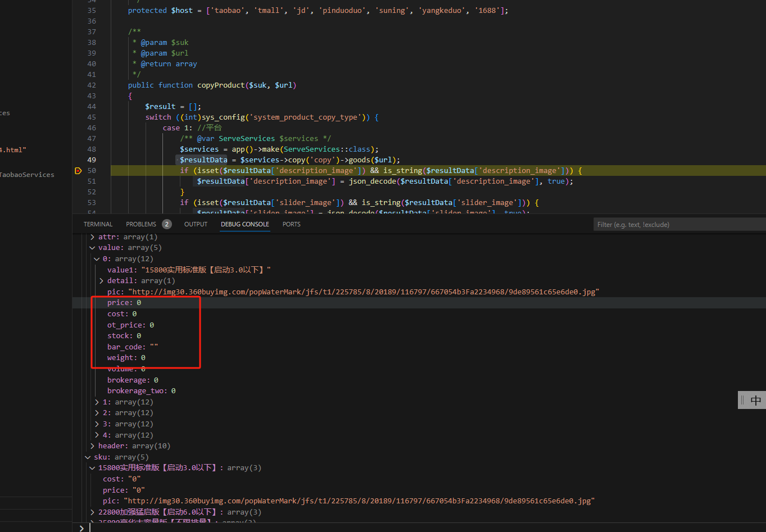The width and height of the screenshot is (766, 532).
Task: Switch to the TERMINAL tab
Action: [98, 224]
